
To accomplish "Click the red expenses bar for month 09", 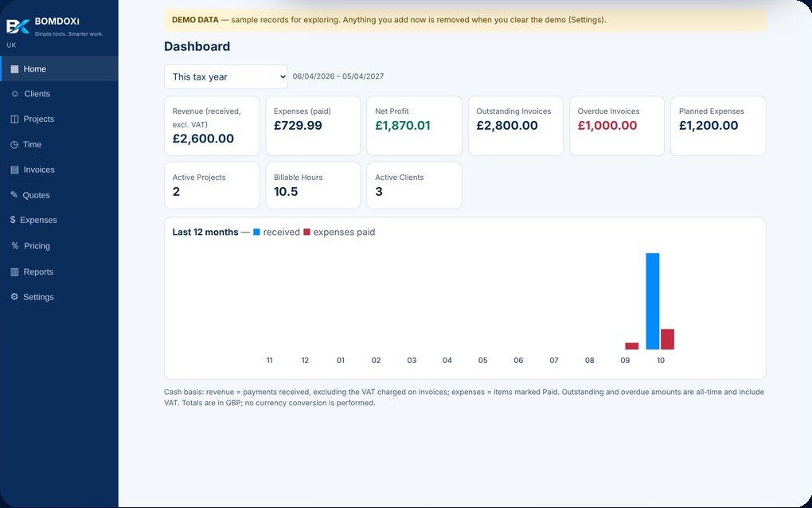I will coord(632,346).
